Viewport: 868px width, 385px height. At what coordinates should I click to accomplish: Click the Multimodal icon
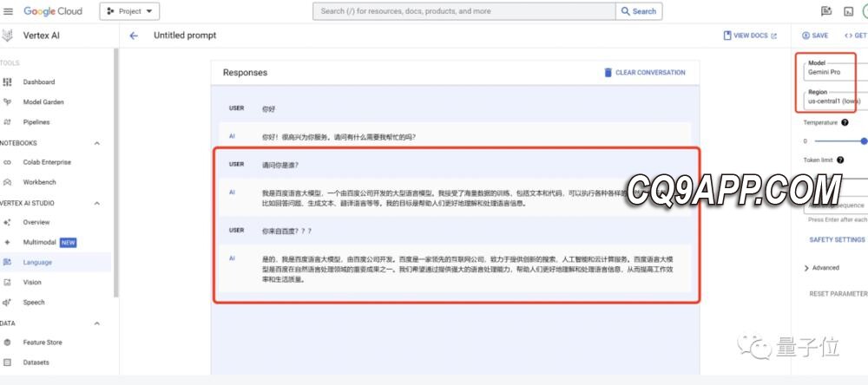tap(7, 242)
